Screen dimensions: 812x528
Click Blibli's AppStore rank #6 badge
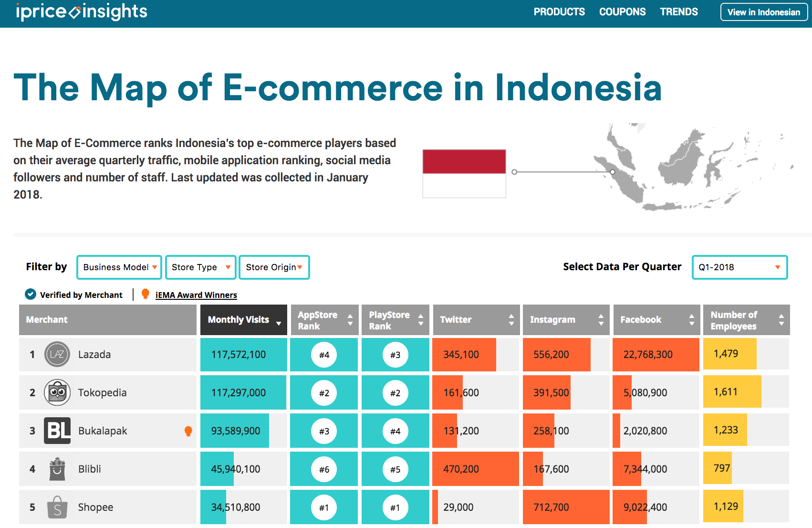pos(324,469)
